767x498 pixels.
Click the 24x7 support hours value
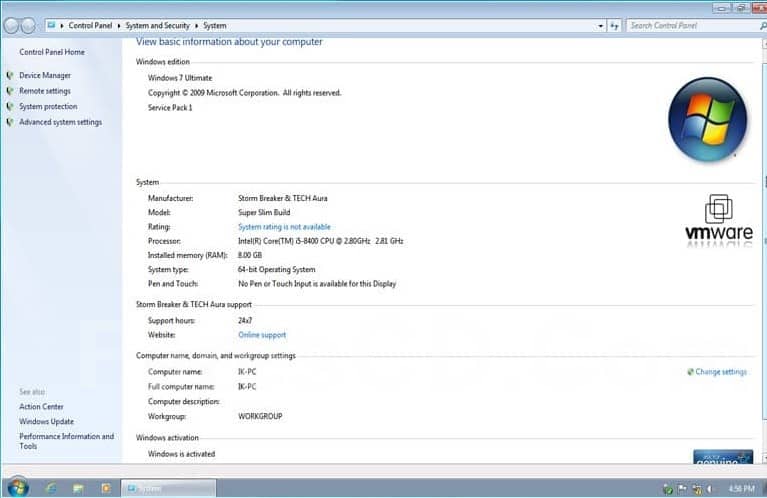(x=245, y=321)
